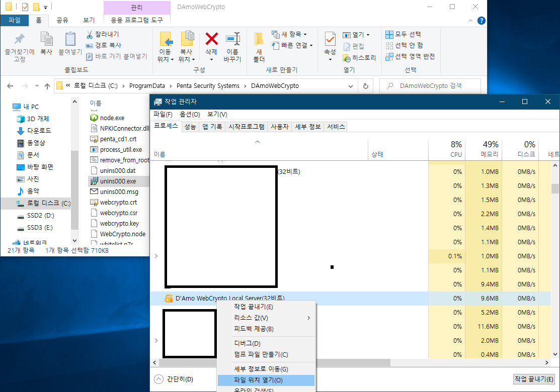Expand the Resource Values submenu

coord(267,318)
